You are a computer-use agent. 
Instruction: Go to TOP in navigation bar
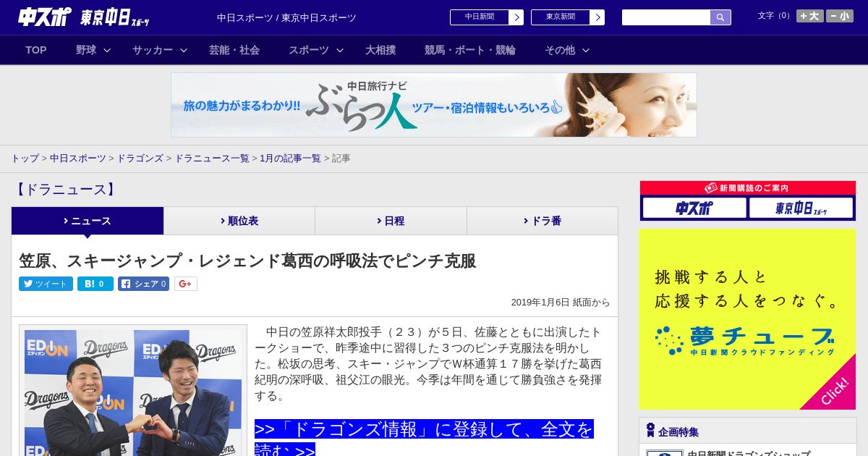tap(36, 50)
